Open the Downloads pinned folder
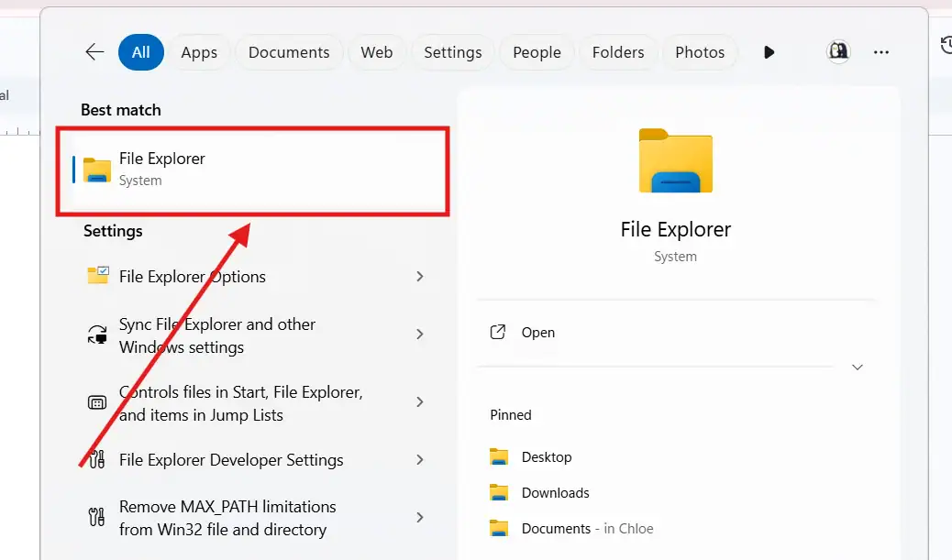Screen dimensions: 952x560 [554, 492]
